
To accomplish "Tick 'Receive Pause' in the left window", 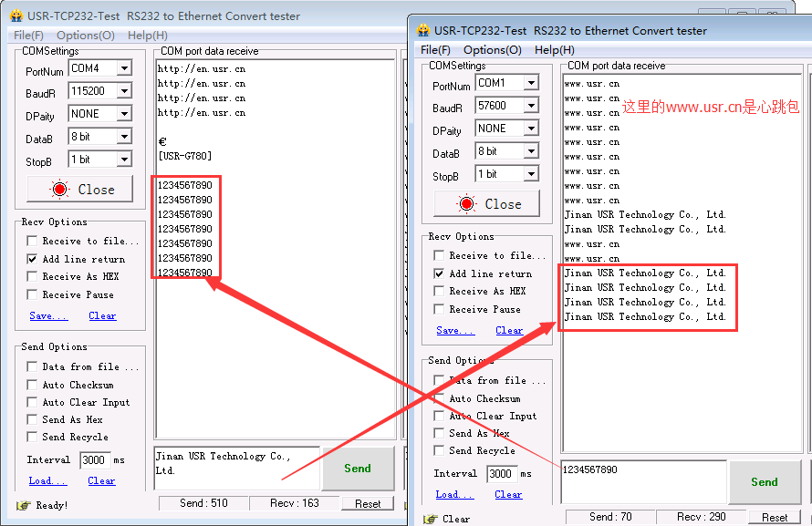I will click(x=33, y=294).
